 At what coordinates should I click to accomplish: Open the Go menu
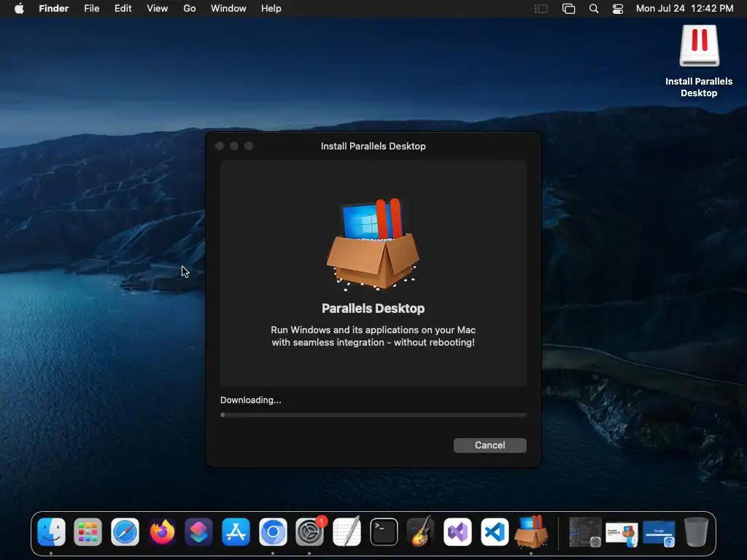click(190, 9)
